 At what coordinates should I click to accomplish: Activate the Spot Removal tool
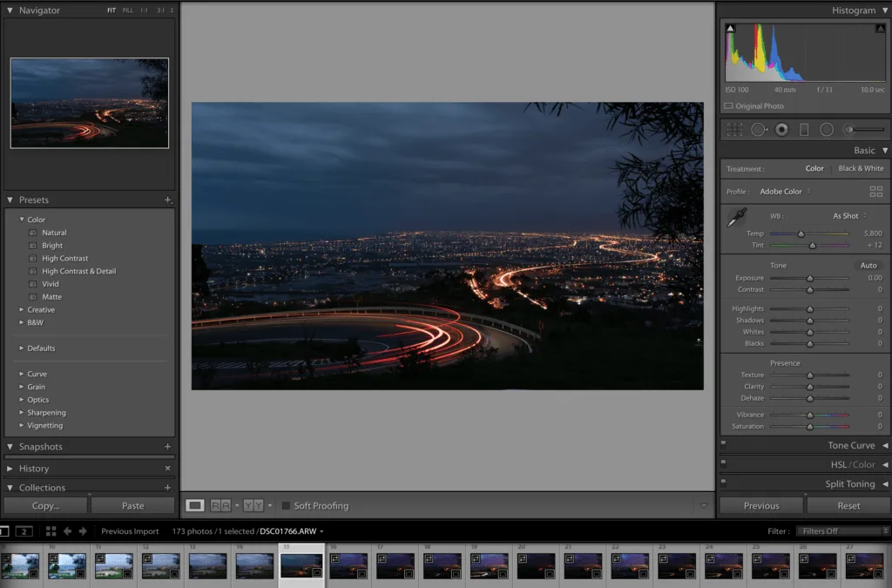tap(758, 130)
